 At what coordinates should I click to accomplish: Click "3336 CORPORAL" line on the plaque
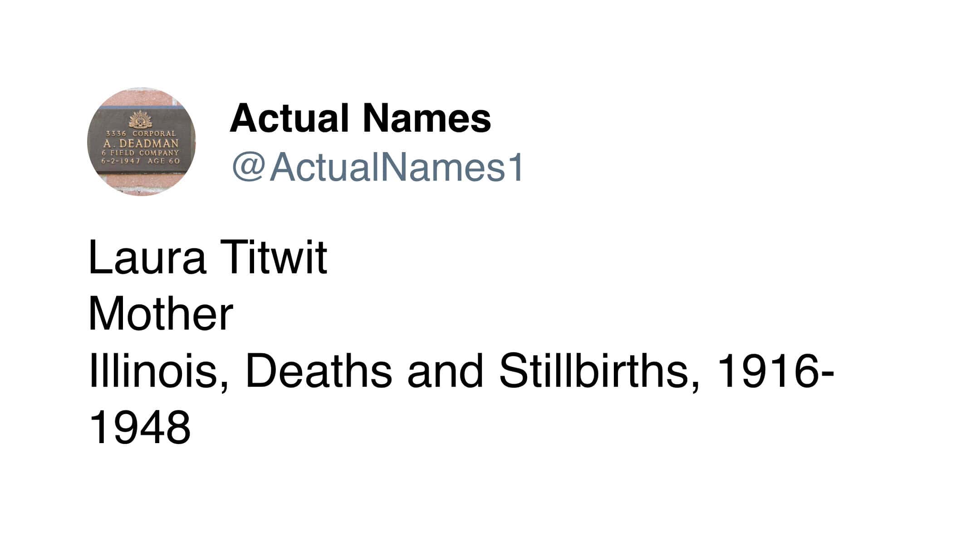click(141, 133)
